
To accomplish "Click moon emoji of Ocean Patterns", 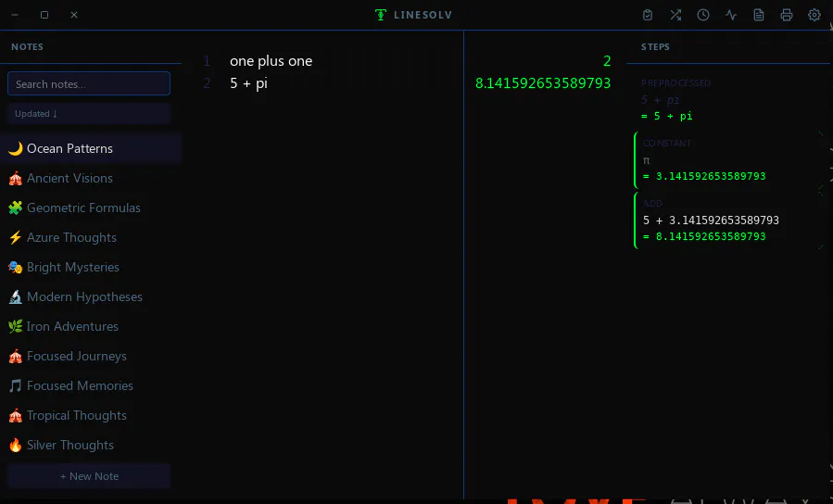I will [x=16, y=149].
